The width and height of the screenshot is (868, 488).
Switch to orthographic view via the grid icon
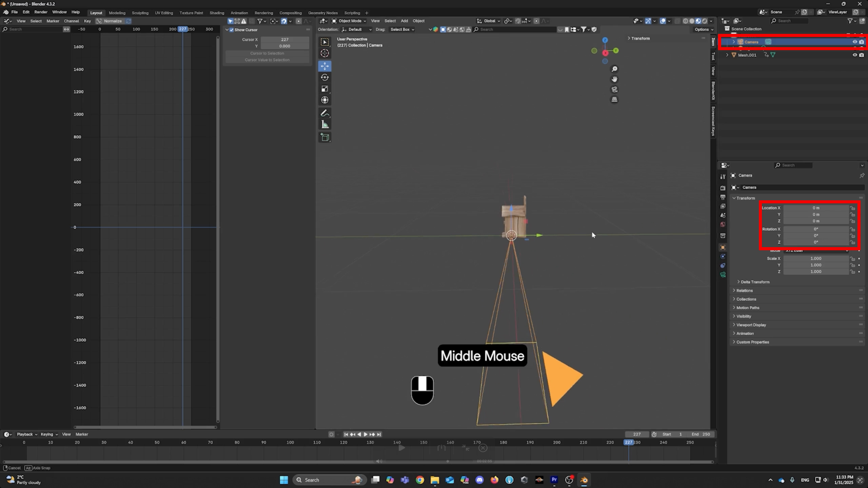point(614,100)
